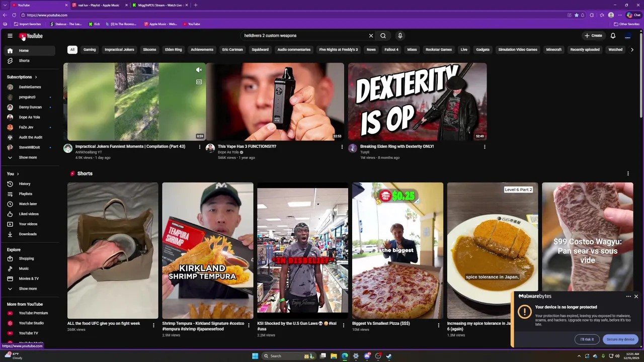The width and height of the screenshot is (644, 362).
Task: Play the Dexterity Is OP thumbnail
Action: [418, 101]
